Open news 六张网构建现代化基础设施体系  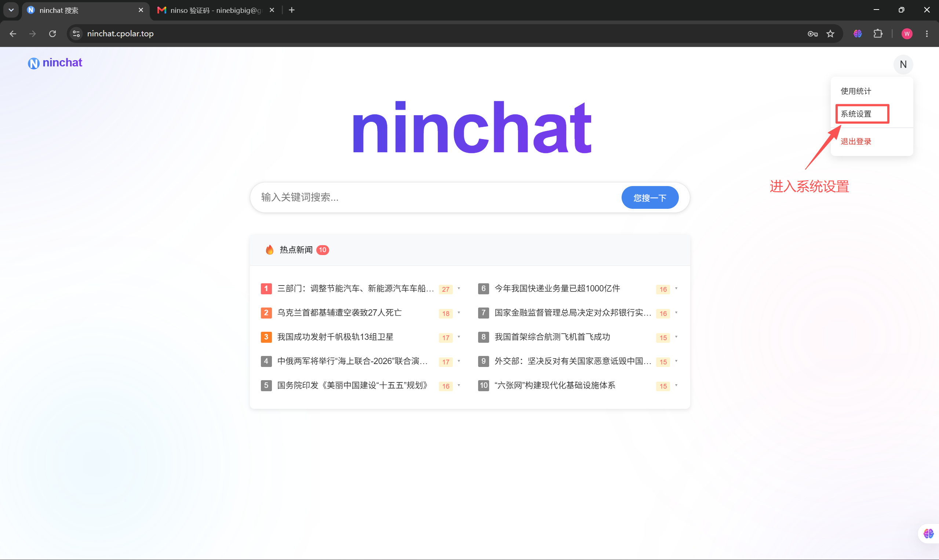coord(554,385)
